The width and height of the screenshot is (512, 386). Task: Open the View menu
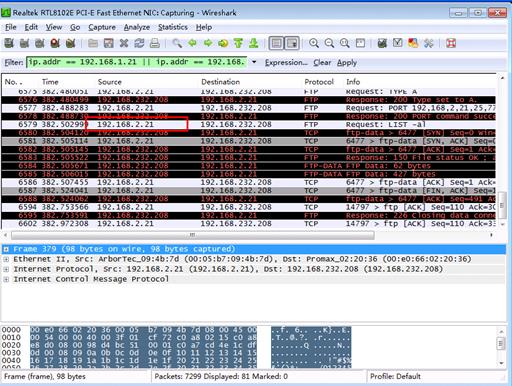54,27
